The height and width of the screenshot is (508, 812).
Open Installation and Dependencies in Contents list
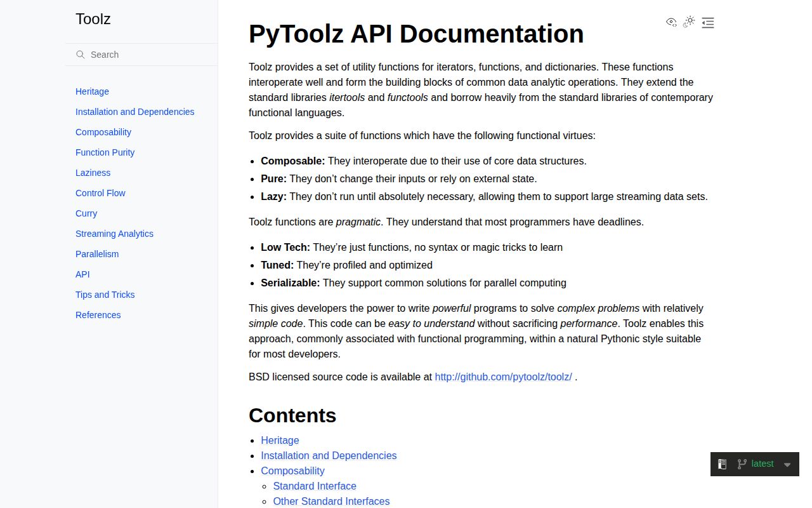(x=329, y=455)
